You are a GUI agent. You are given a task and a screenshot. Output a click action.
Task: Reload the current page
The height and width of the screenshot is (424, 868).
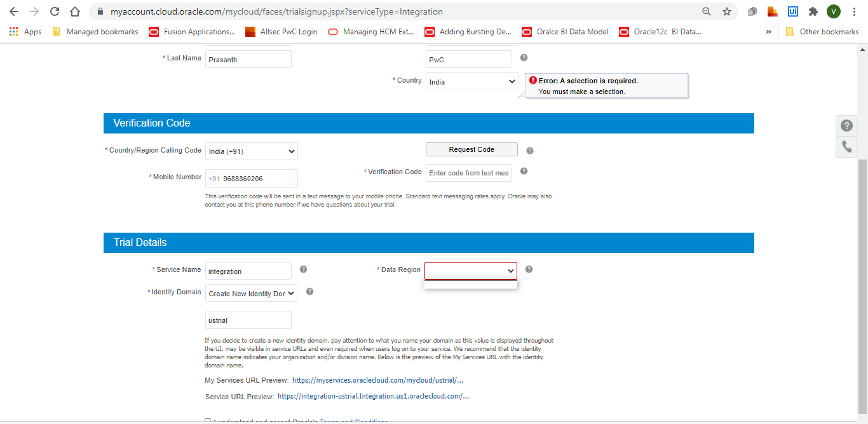click(55, 11)
